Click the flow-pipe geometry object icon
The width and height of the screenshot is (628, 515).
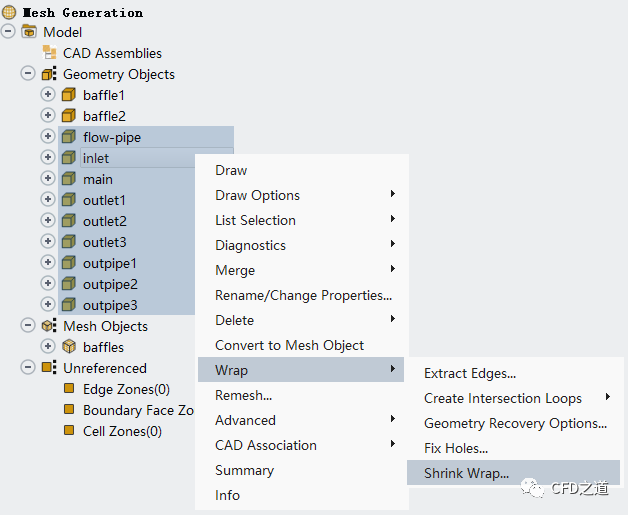pyautogui.click(x=69, y=137)
